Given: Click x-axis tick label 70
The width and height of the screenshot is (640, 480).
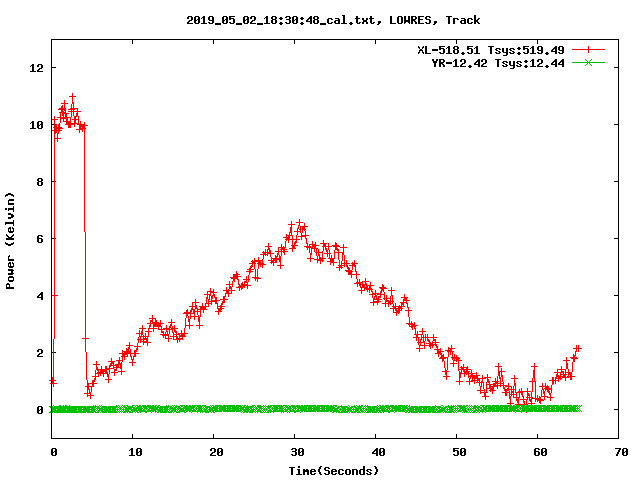Looking at the screenshot, I should (621, 452).
